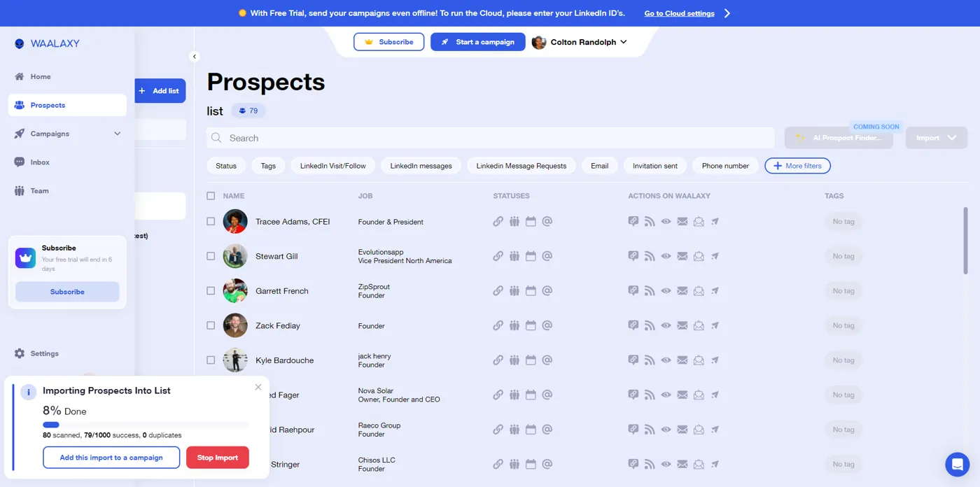Click the Waalaxy logo
The width and height of the screenshot is (980, 487).
pos(47,43)
